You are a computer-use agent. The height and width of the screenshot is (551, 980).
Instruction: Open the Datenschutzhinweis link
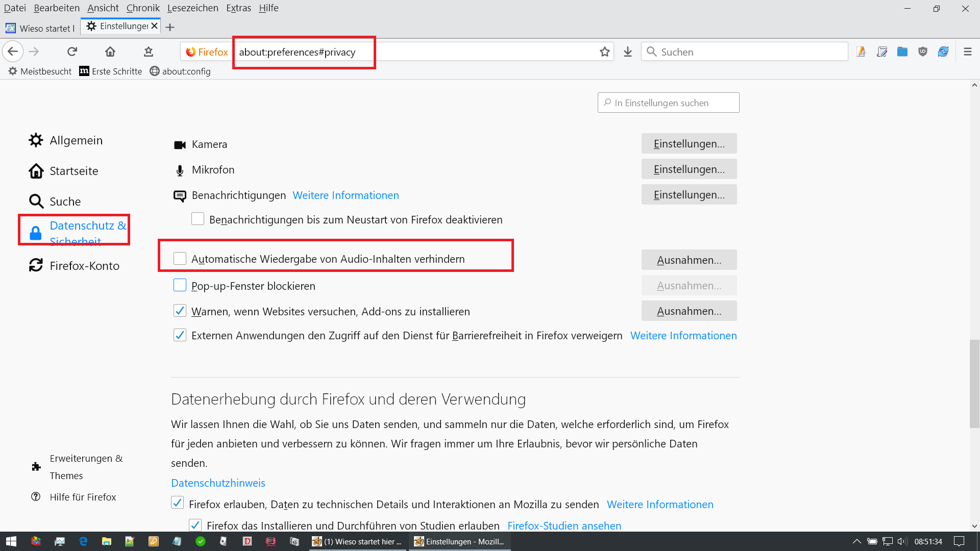pos(218,483)
